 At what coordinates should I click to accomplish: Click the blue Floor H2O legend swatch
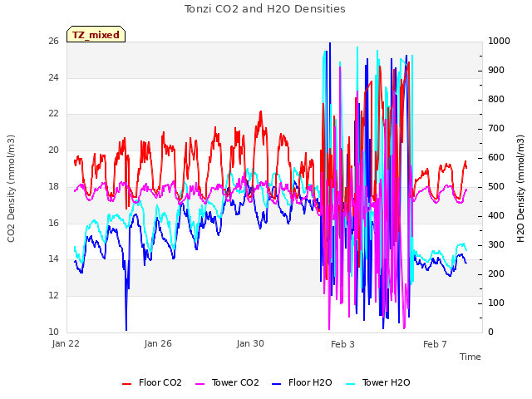click(x=277, y=384)
